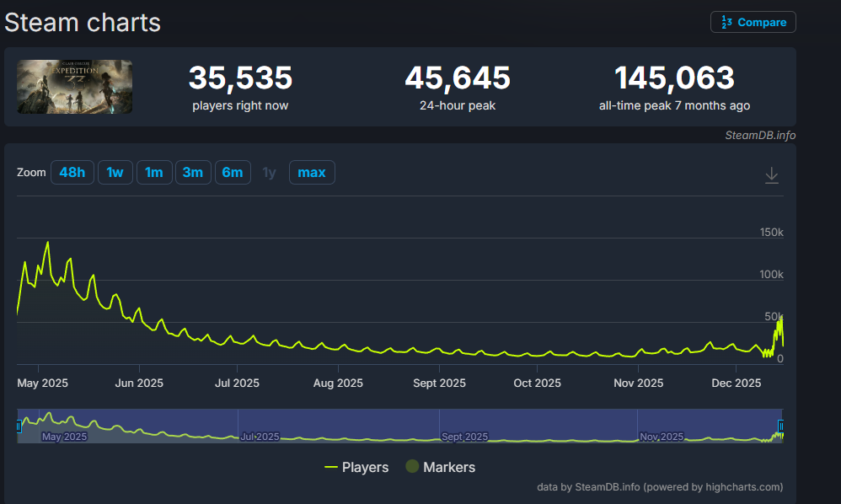The height and width of the screenshot is (504, 841).
Task: Click the green Markers legend circle
Action: 412,466
